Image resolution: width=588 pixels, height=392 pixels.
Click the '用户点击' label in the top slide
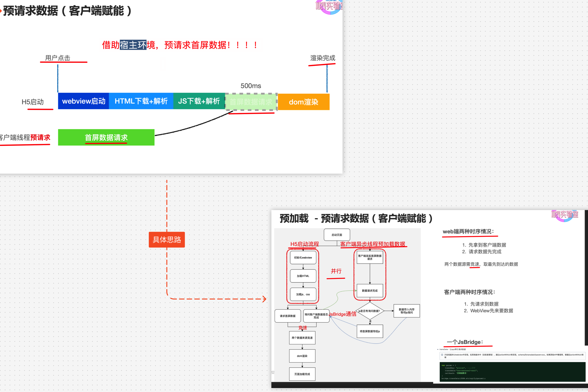pyautogui.click(x=58, y=58)
